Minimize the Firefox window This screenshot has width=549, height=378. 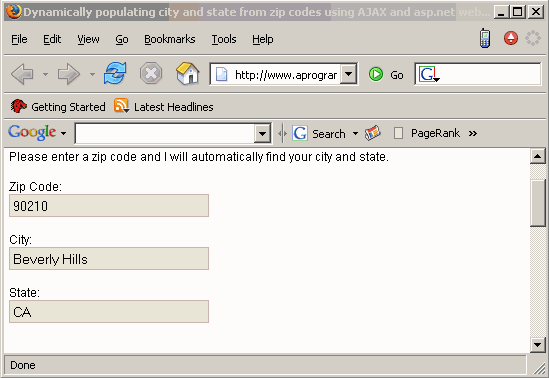(x=501, y=12)
